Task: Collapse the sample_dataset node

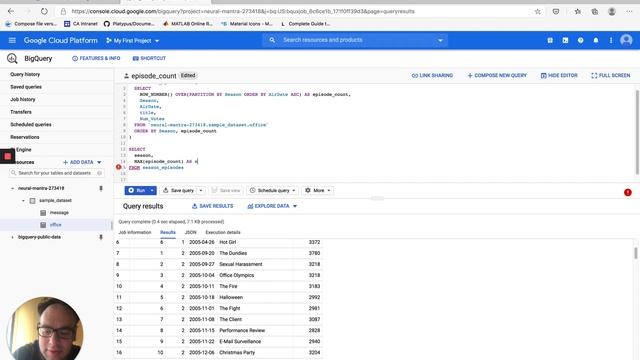Action: click(x=23, y=200)
